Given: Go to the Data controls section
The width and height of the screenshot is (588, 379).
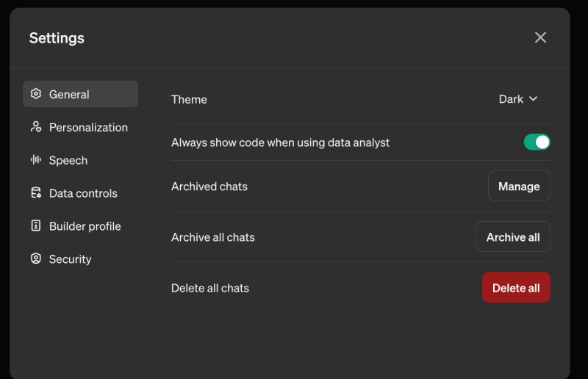Looking at the screenshot, I should pos(83,193).
